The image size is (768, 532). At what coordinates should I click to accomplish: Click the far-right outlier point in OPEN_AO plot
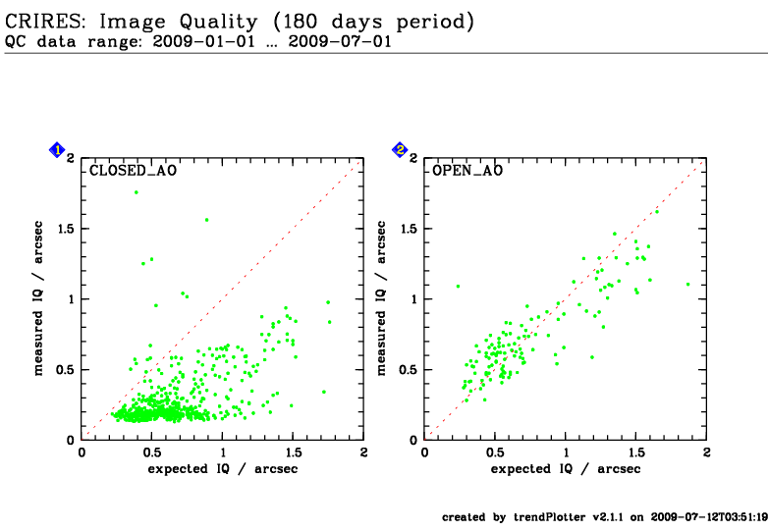tap(687, 285)
